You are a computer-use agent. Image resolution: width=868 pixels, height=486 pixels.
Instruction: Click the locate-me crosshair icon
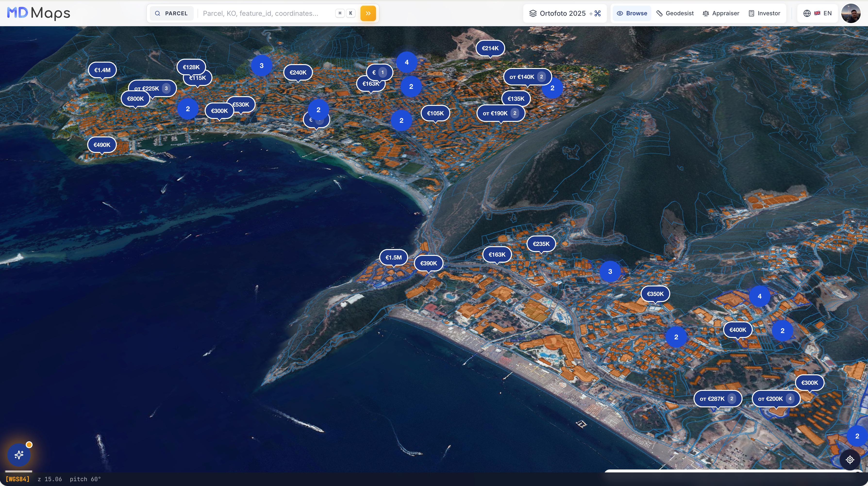coord(850,460)
